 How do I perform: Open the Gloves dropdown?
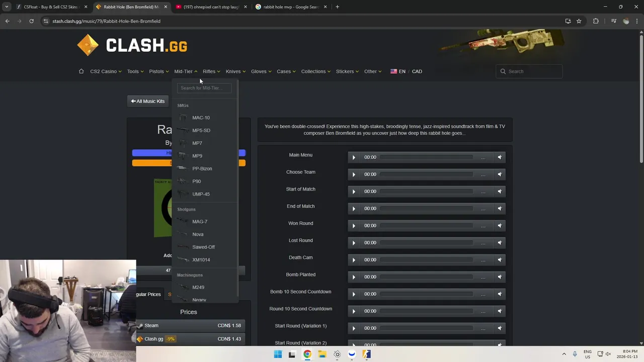coord(261,71)
